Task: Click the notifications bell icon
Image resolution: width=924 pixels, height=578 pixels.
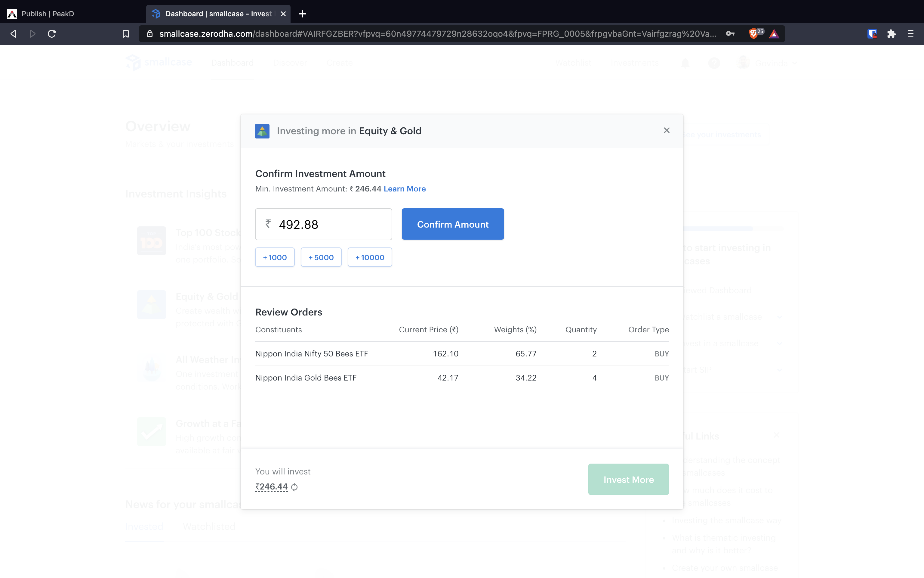Action: pyautogui.click(x=685, y=63)
